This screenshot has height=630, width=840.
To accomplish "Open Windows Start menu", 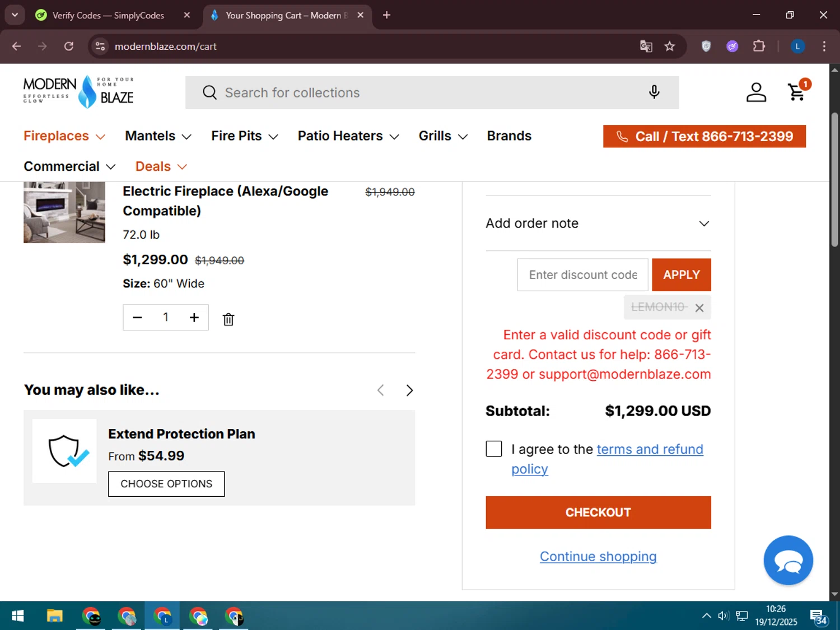I will (x=17, y=617).
